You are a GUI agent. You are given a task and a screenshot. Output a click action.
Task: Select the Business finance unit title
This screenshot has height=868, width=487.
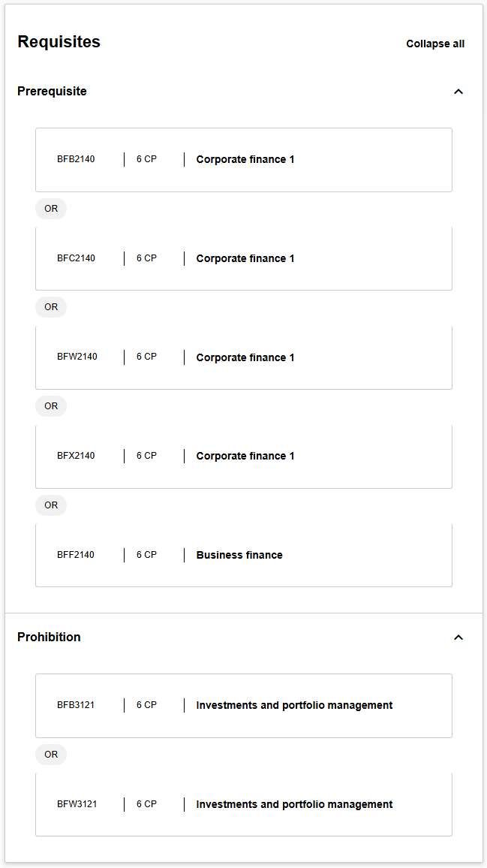click(239, 555)
